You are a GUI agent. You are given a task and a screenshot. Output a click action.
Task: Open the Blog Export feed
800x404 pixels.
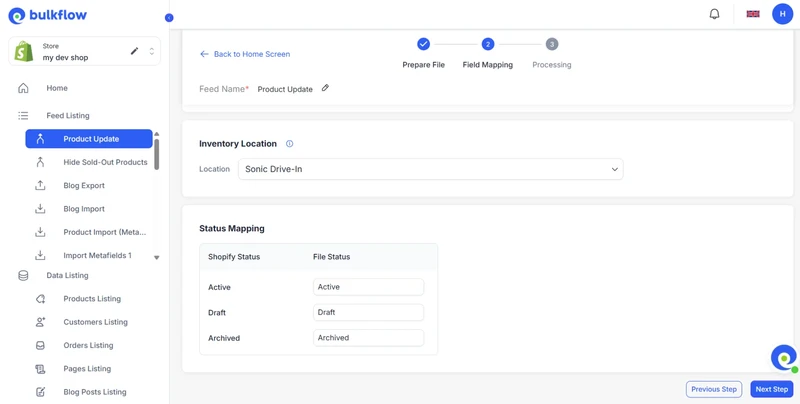(84, 186)
